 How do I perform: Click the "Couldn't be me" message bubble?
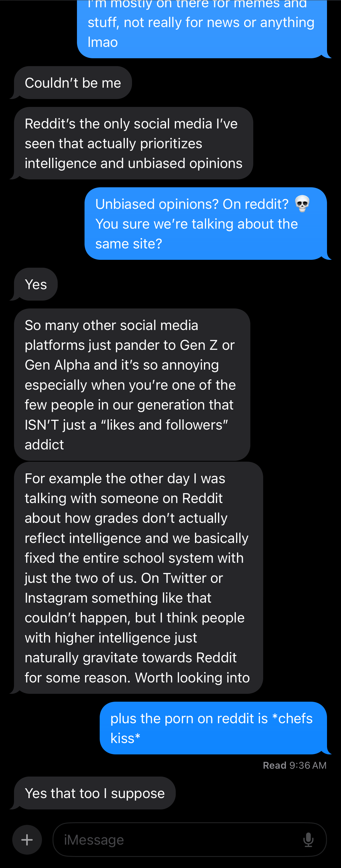[73, 83]
